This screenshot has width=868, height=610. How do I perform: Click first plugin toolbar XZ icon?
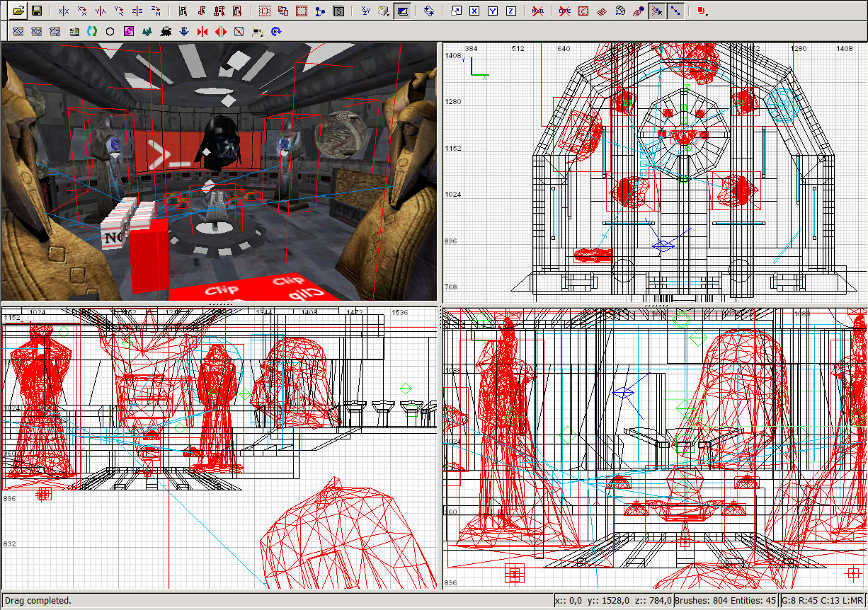(37, 31)
